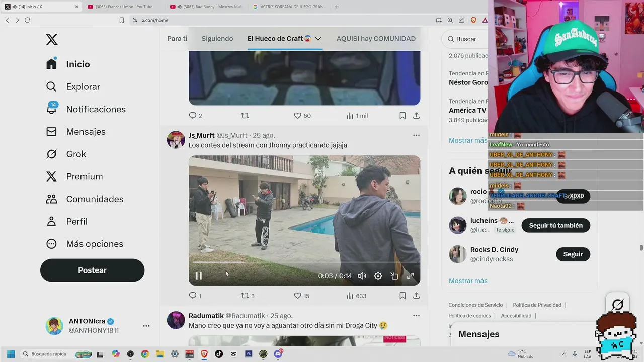Click the Buscar search field
This screenshot has height=362, width=644.
point(465,39)
